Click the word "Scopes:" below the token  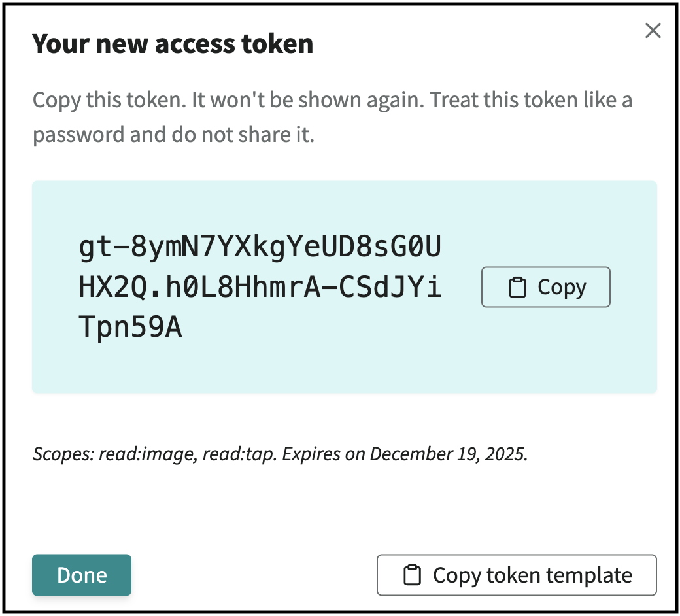point(63,454)
